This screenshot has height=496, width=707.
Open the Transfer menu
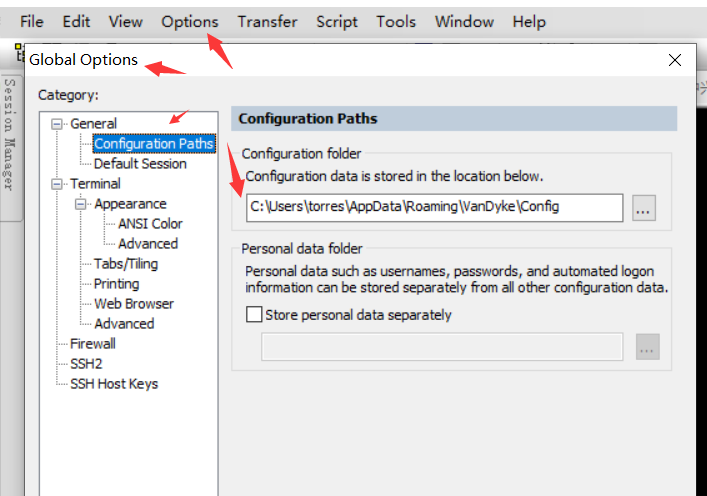267,21
